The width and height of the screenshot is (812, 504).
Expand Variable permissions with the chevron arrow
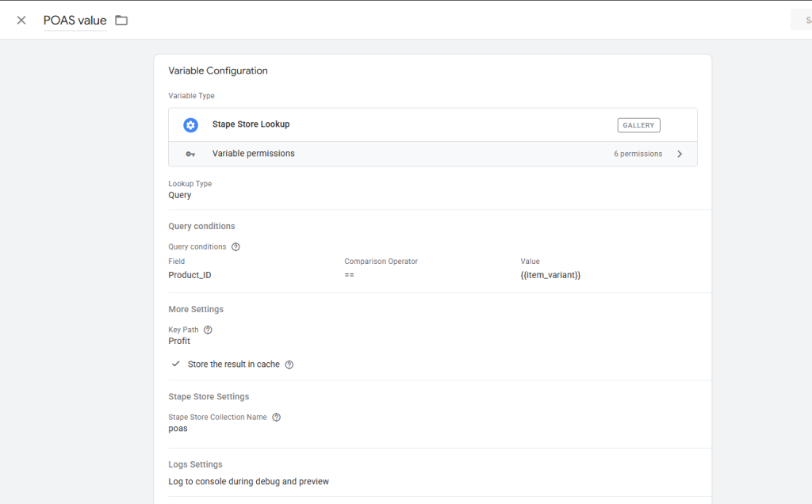[680, 154]
